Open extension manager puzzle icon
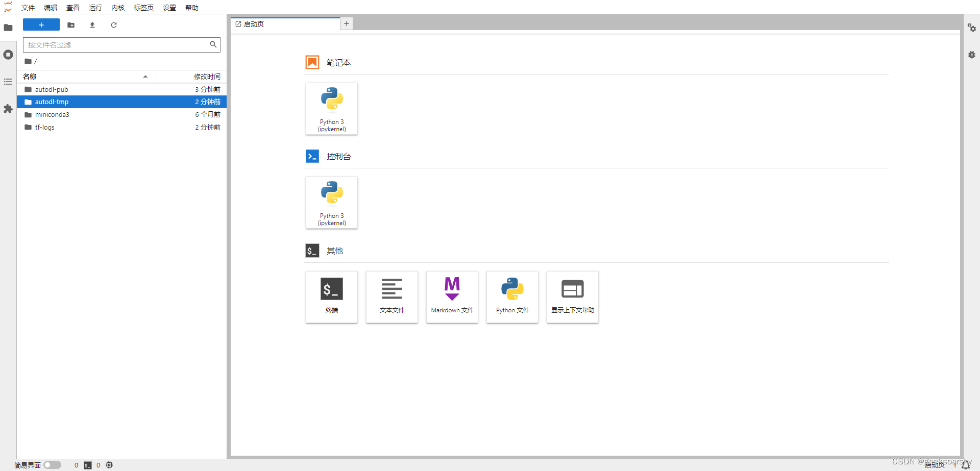The image size is (980, 471). 8,109
